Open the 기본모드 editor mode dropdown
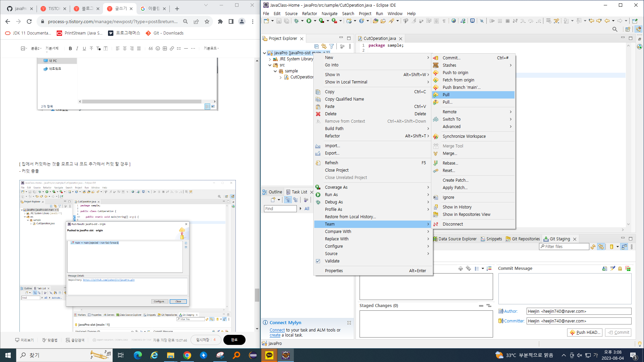The image size is (644, 362). click(211, 49)
